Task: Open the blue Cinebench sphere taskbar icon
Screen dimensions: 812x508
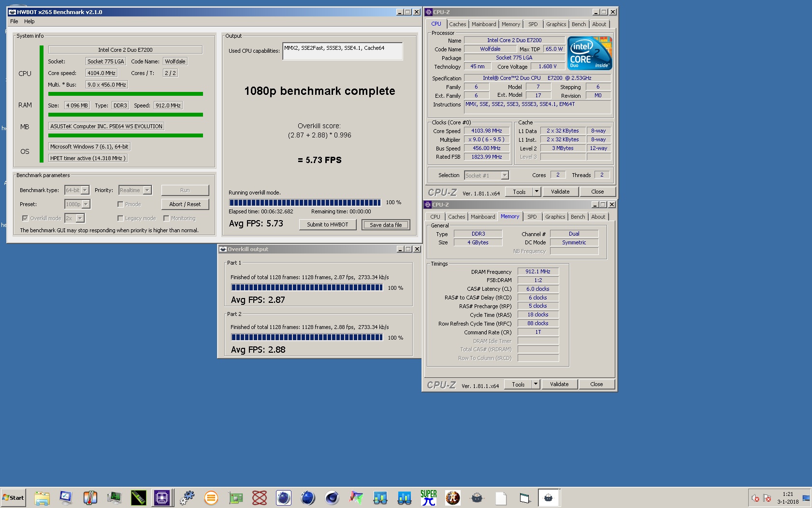Action: tap(308, 498)
